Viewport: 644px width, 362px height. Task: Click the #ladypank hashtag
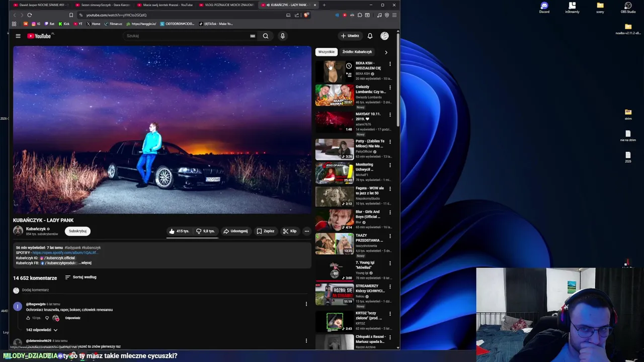(x=72, y=248)
